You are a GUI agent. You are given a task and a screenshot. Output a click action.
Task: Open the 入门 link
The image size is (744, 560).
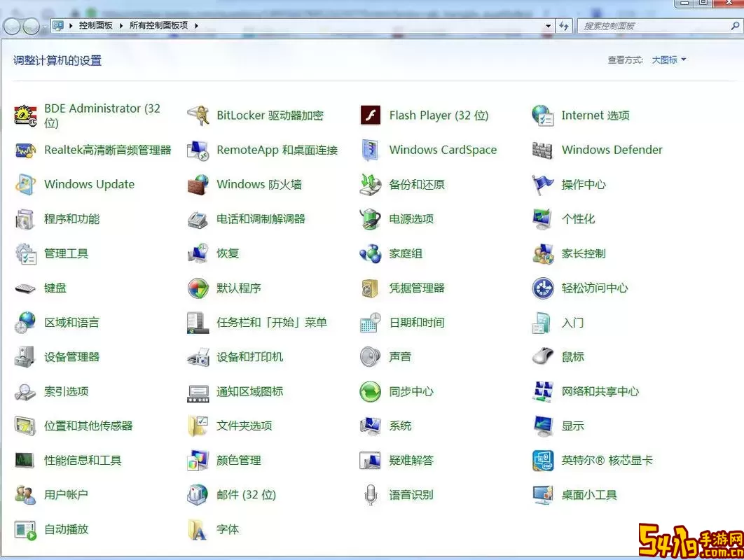coord(572,323)
